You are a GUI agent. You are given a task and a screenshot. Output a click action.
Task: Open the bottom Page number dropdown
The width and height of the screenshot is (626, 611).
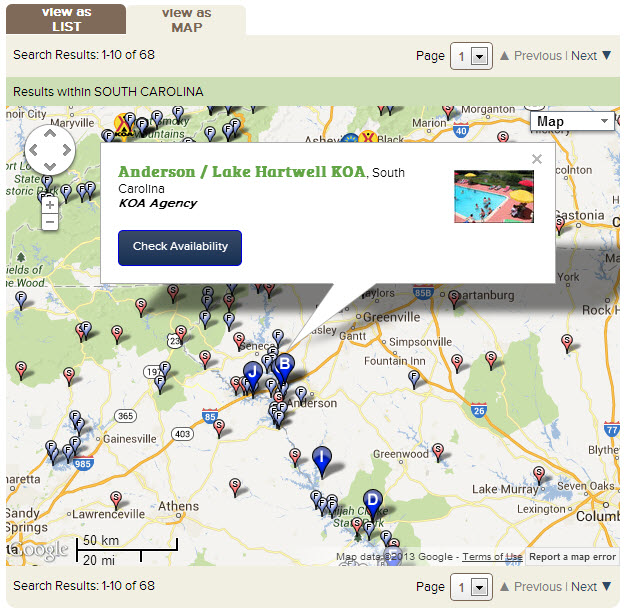pyautogui.click(x=471, y=587)
